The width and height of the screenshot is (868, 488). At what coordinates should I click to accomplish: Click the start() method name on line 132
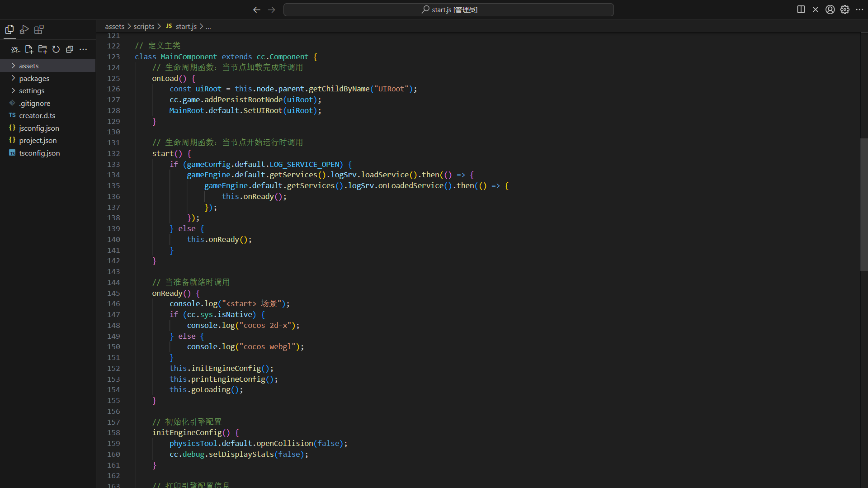(x=163, y=154)
